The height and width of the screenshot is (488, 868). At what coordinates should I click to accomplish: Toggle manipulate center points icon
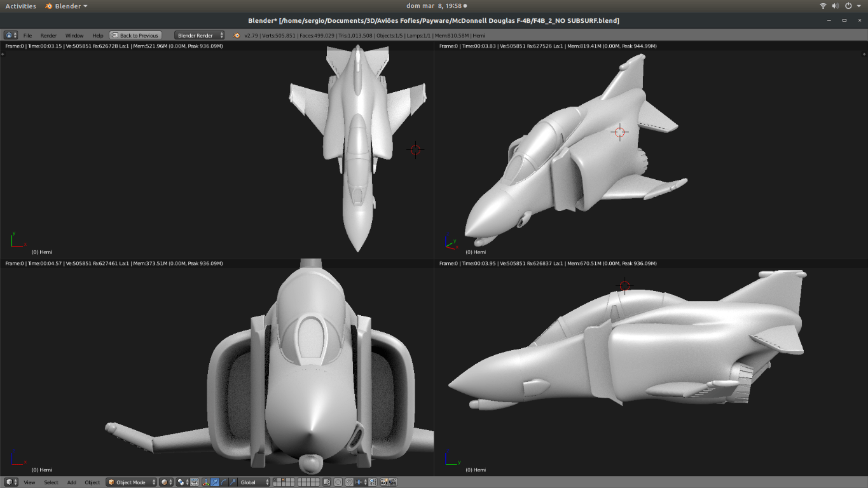pyautogui.click(x=195, y=482)
